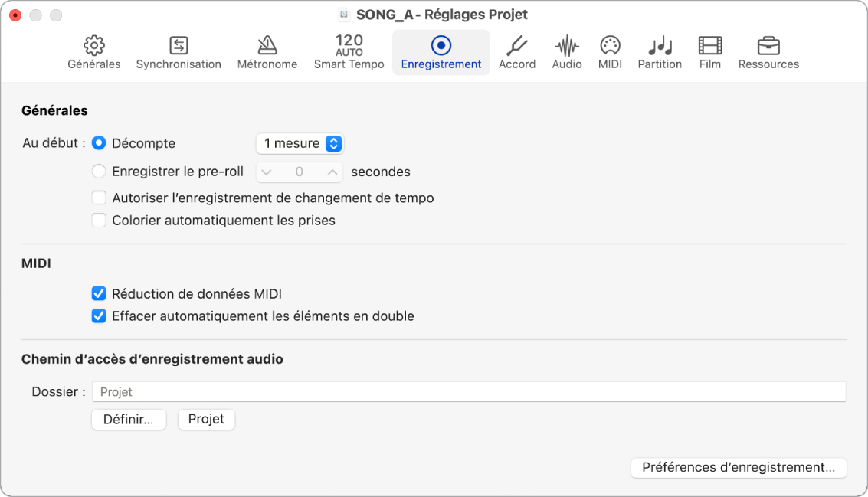This screenshot has width=868, height=497.
Task: Open Préférences d'enregistrement... button
Action: tap(739, 468)
